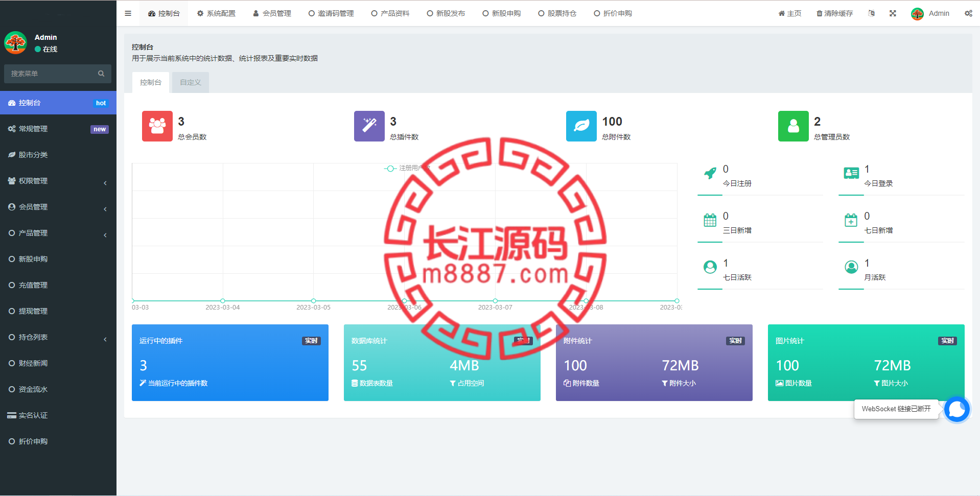The height and width of the screenshot is (496, 980).
Task: Switch to the 会员管理 top tab
Action: click(272, 13)
